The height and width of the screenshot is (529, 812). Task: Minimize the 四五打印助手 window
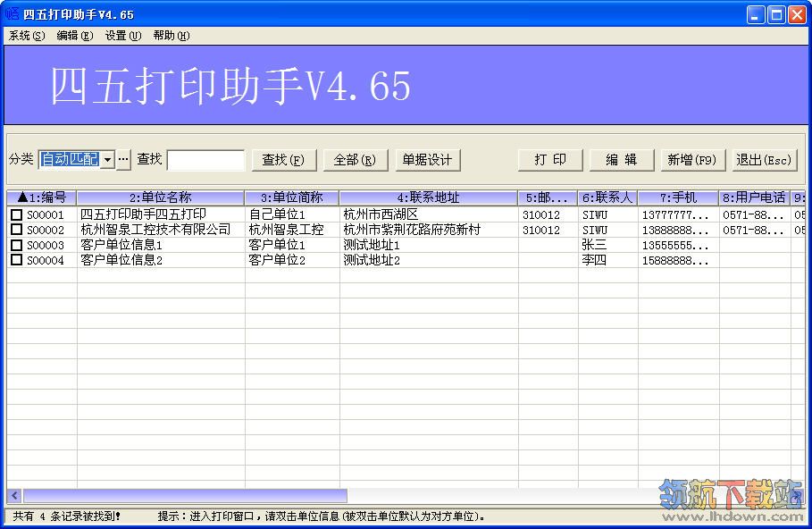click(x=756, y=14)
